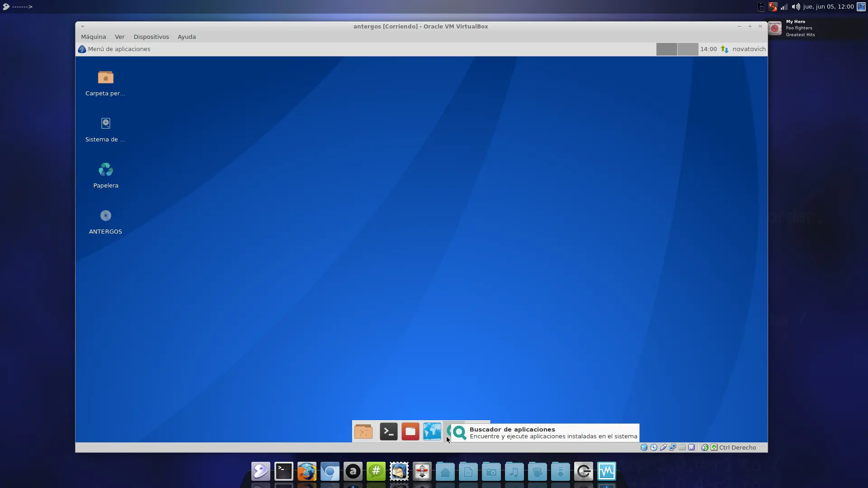Switch to the first workspace in the guest pager

pyautogui.click(x=666, y=49)
